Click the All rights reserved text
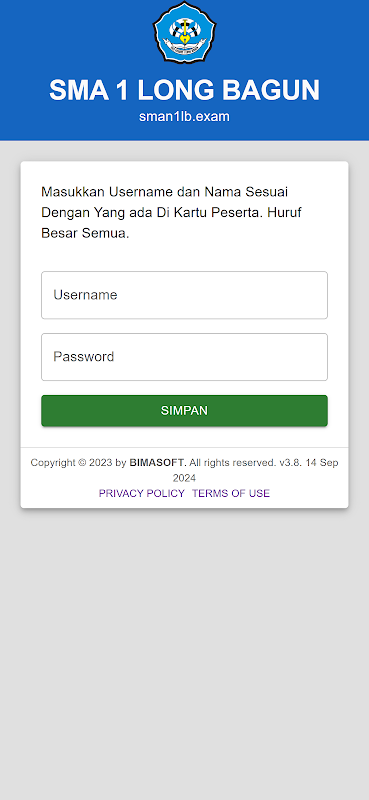The width and height of the screenshot is (369, 800). click(232, 463)
